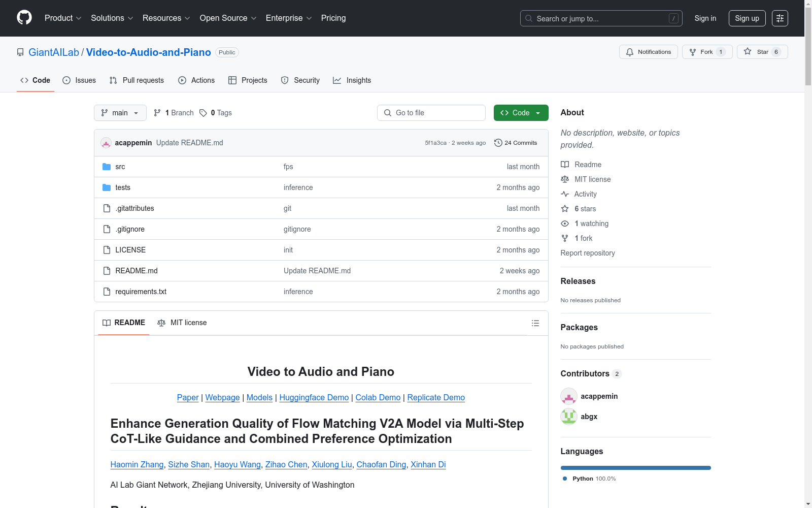
Task: Click the scale icon beside MIT license
Action: tap(565, 179)
